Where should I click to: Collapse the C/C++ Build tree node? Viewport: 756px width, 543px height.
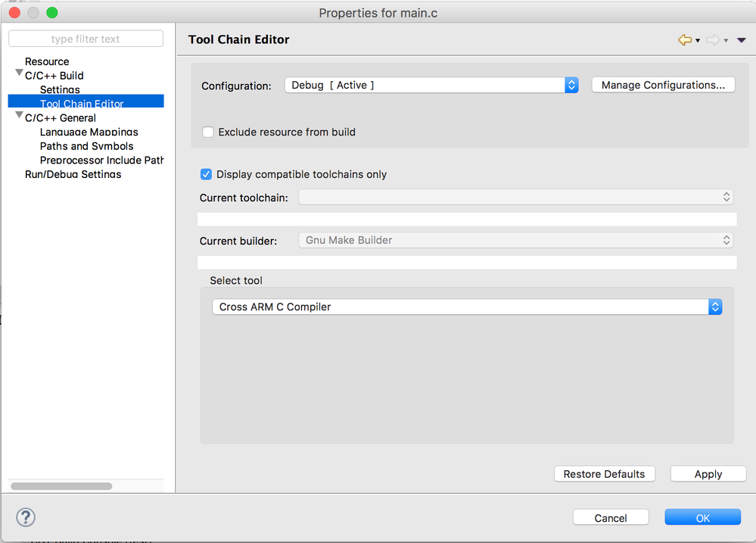pyautogui.click(x=19, y=73)
